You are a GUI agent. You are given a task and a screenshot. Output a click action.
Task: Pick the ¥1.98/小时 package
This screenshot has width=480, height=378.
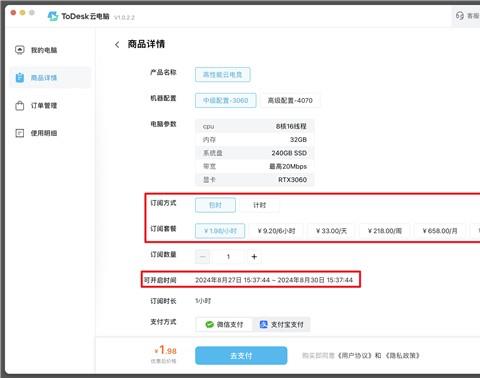click(220, 231)
